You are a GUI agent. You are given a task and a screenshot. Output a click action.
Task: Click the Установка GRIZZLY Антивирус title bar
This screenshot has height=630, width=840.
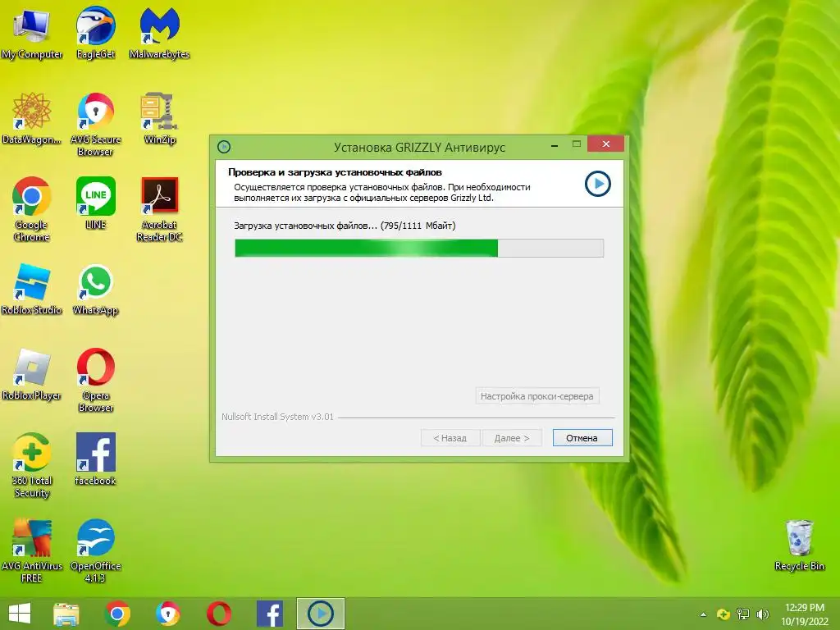tap(419, 148)
